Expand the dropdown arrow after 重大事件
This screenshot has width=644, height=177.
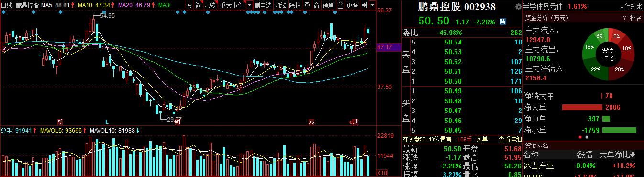coord(250,5)
